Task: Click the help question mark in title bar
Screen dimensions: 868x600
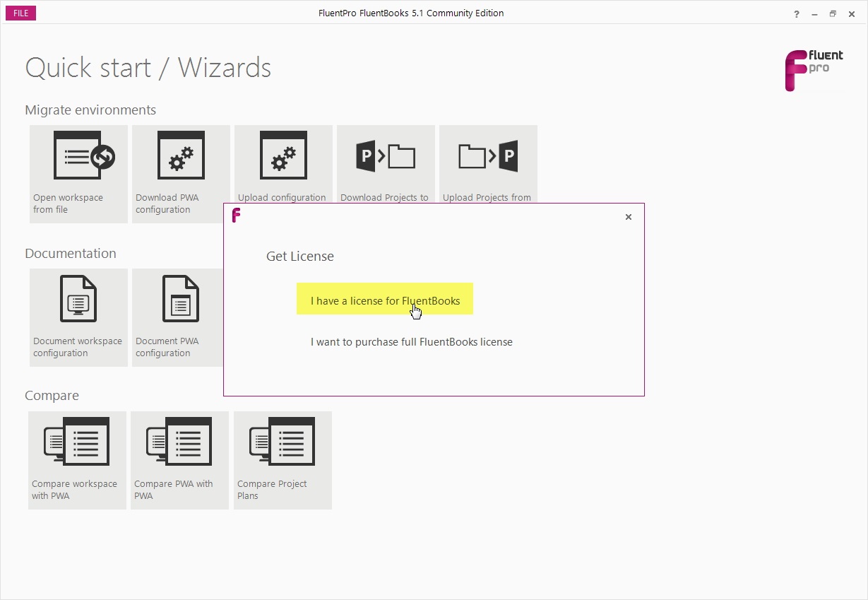Action: click(797, 13)
